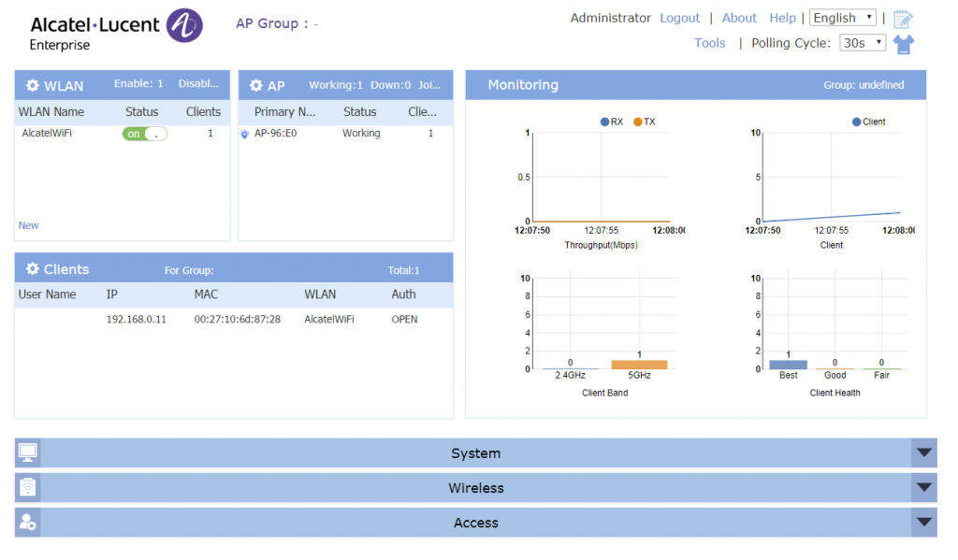Click the Wireless section icon
This screenshot has width=958, height=560.
click(28, 488)
